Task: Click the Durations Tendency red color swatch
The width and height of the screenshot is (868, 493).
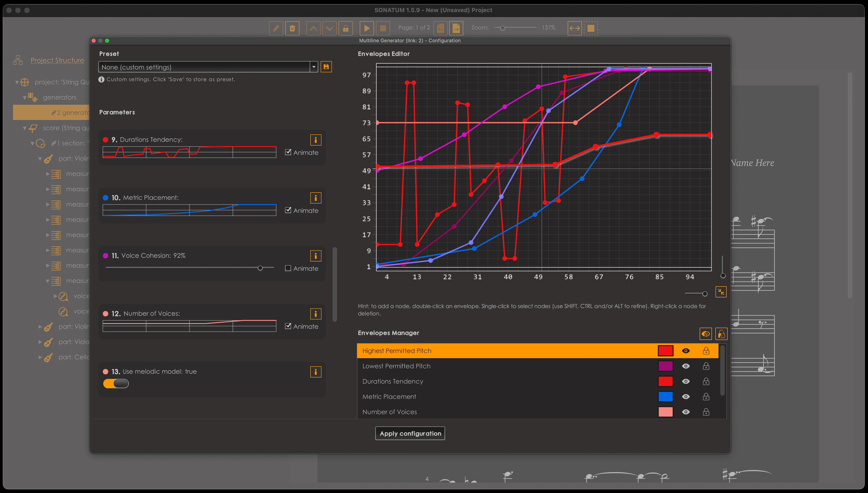Action: (665, 381)
